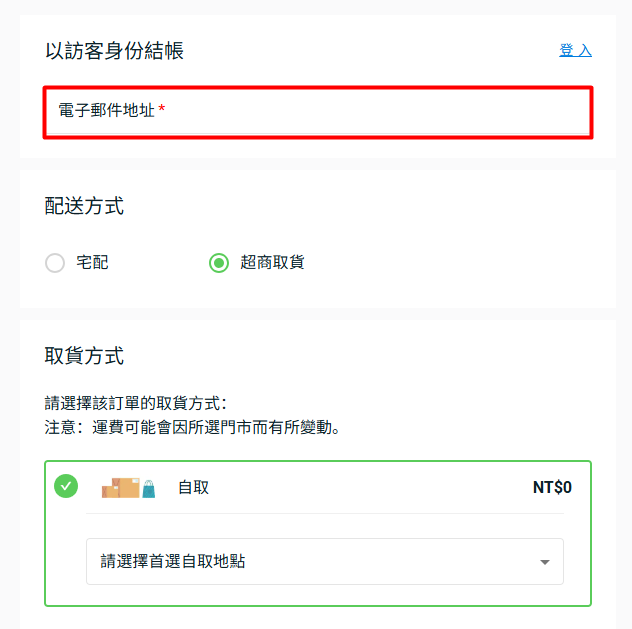Click the NT$0 shipping fee amount

click(x=552, y=488)
